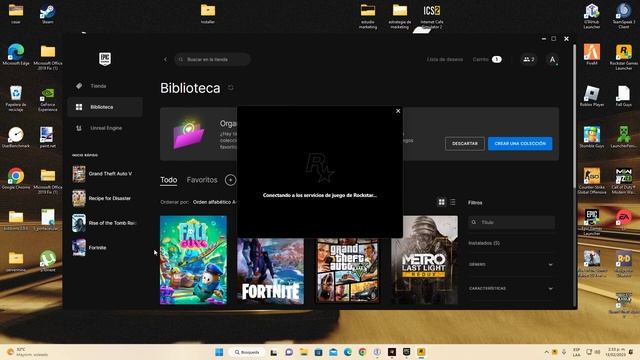Open the account avatar A menu
640x360 pixels.
coord(552,60)
